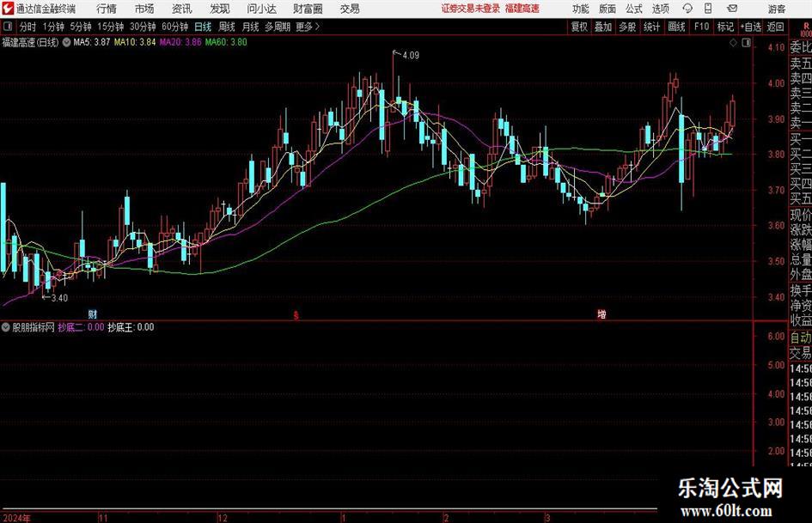This screenshot has width=812, height=523.
Task: Click the 画线 drawing button
Action: pos(676,27)
